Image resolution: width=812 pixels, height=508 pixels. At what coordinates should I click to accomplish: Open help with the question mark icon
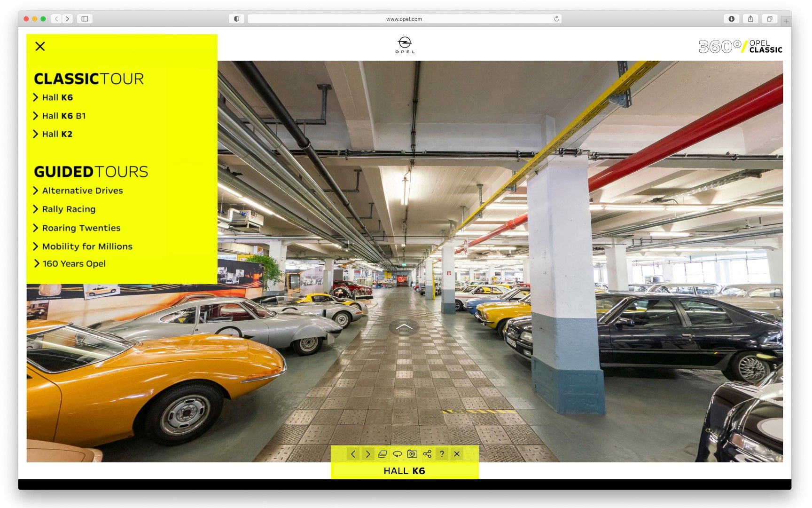click(442, 454)
